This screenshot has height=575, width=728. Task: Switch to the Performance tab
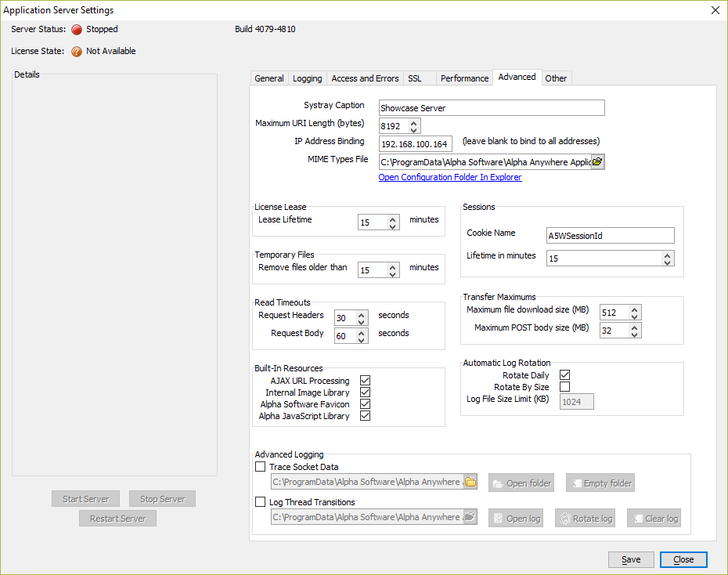(x=465, y=78)
